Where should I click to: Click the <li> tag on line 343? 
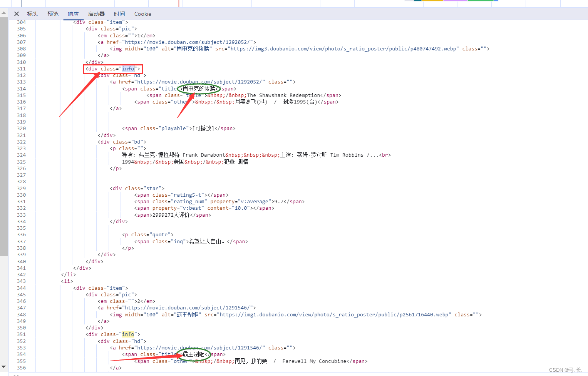[x=67, y=281]
